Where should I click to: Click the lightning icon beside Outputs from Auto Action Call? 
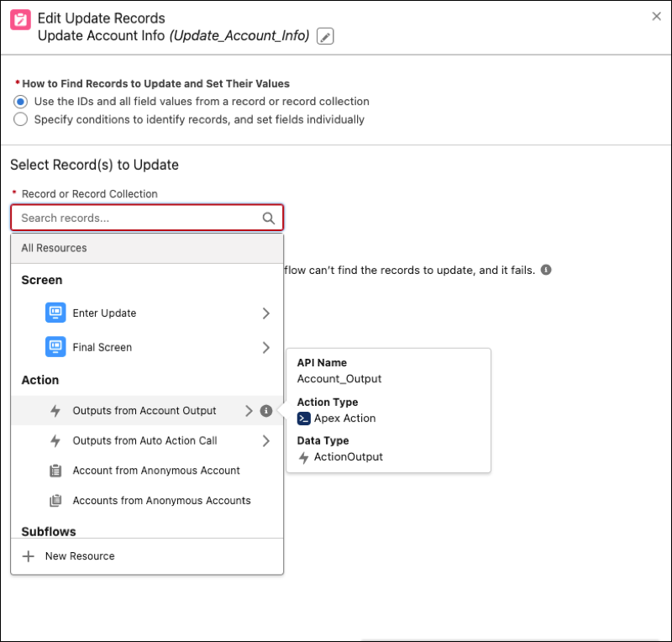[54, 440]
